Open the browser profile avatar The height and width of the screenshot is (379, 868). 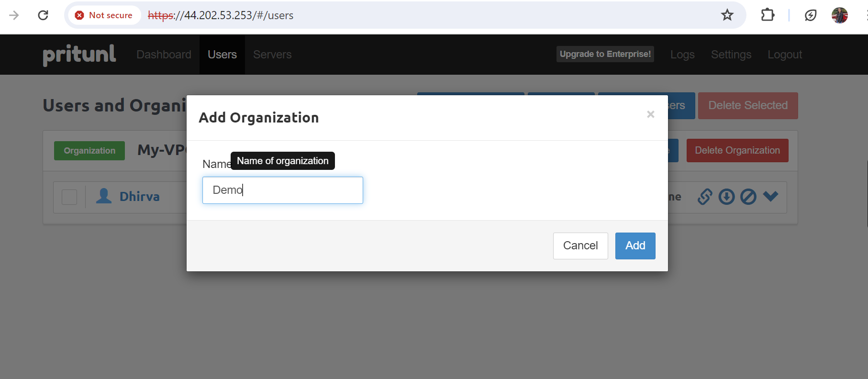[840, 15]
